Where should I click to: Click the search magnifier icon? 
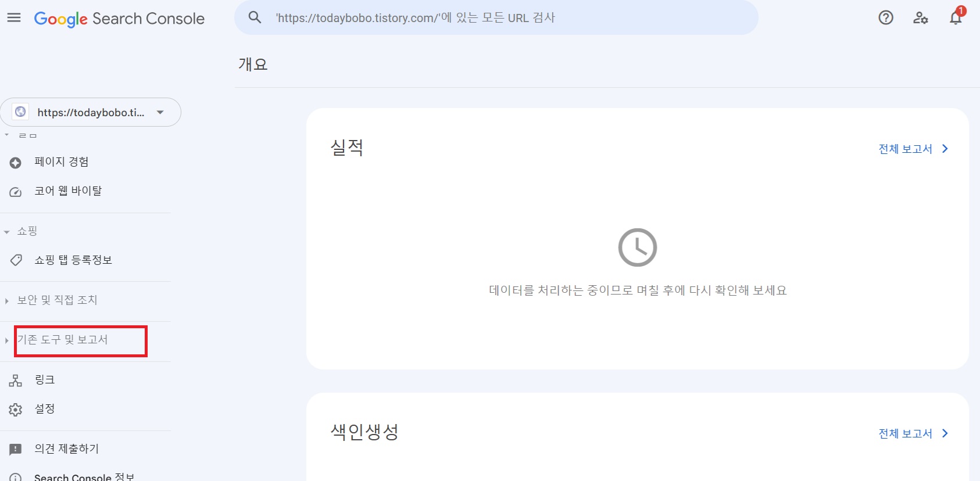[255, 17]
